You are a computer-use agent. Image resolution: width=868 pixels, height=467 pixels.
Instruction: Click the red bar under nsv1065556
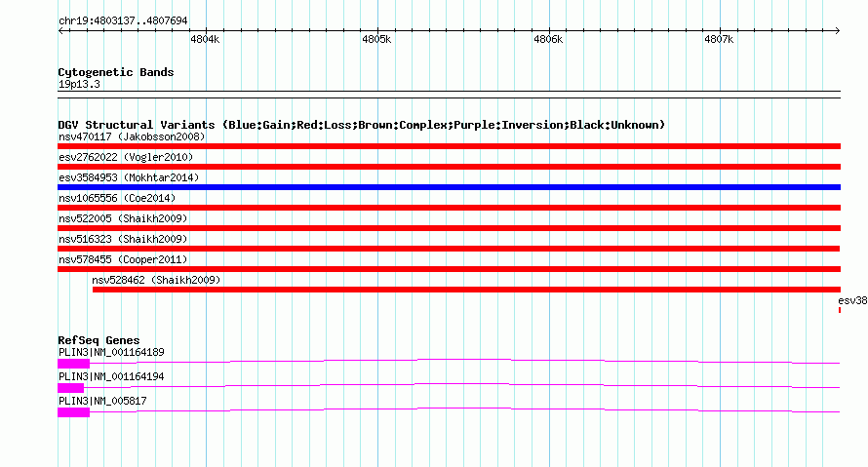449,208
